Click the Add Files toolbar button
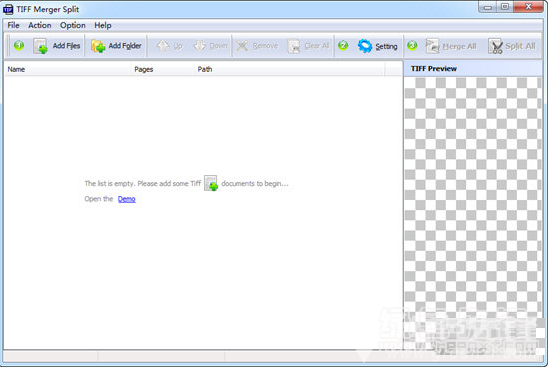This screenshot has width=548, height=367. 57,46
